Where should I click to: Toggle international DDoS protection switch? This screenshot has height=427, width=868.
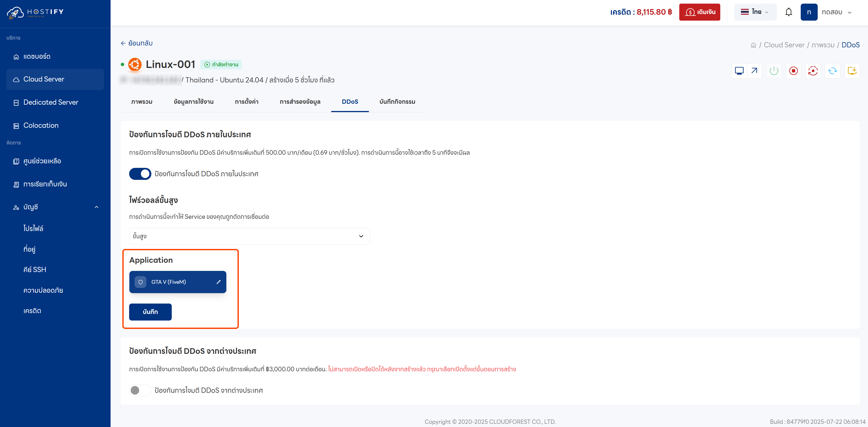[140, 390]
